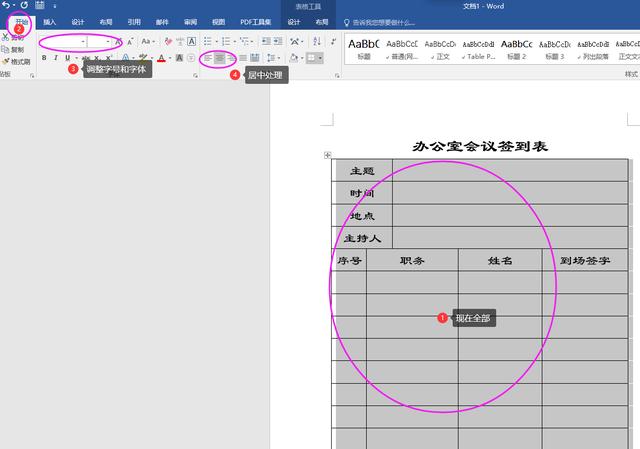Click the Shading paint bucket icon

pos(293,58)
